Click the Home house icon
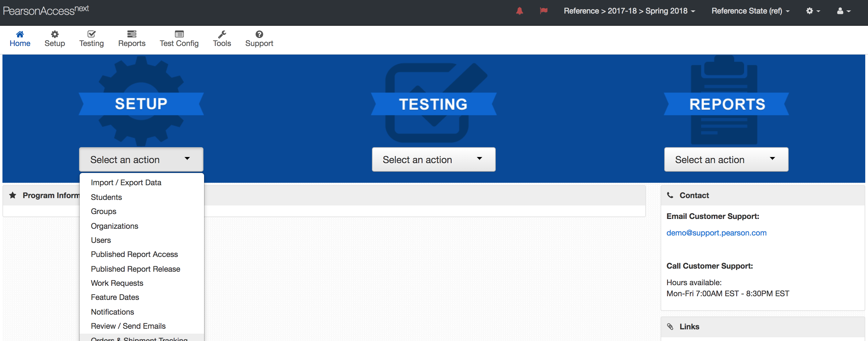This screenshot has height=341, width=868. pyautogui.click(x=20, y=34)
